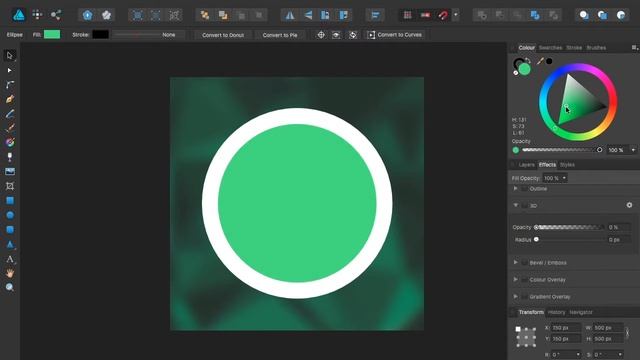
Task: Switch to the Swatches tab
Action: point(550,48)
